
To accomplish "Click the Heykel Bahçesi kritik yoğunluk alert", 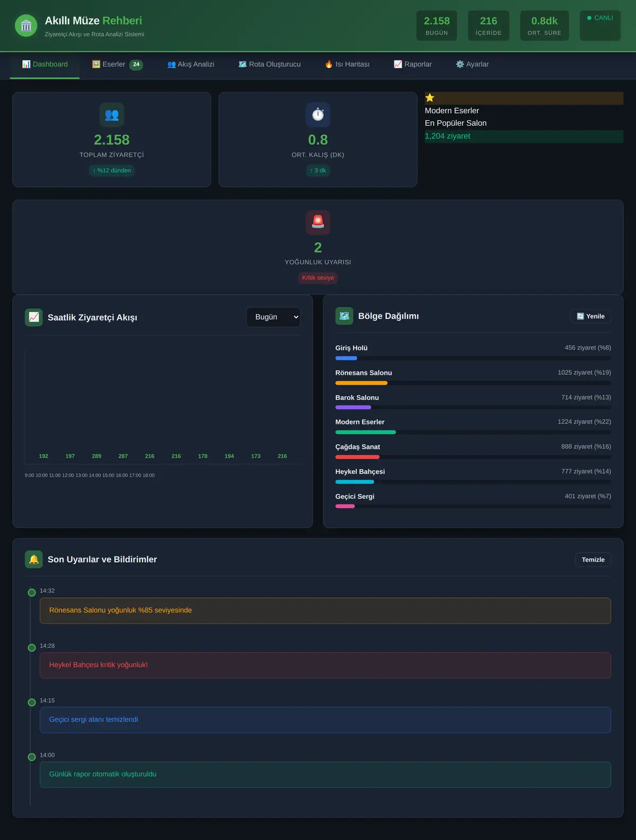I will [x=325, y=665].
